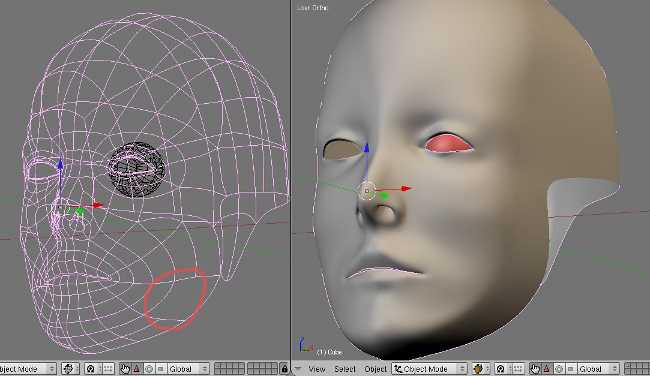Click the blue Z-axis manipulator arrow in left viewport
Viewport: 650px width, 376px height.
click(x=61, y=165)
